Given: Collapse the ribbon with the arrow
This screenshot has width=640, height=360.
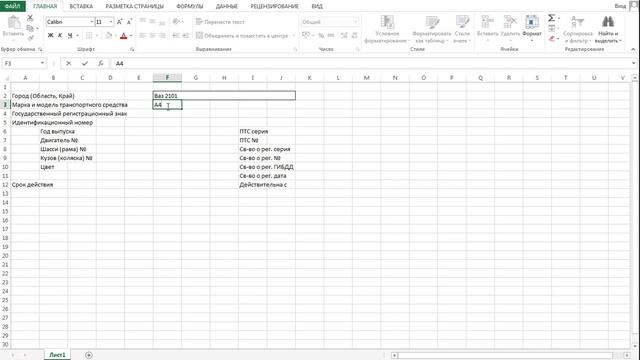Looking at the screenshot, I should pos(633,49).
